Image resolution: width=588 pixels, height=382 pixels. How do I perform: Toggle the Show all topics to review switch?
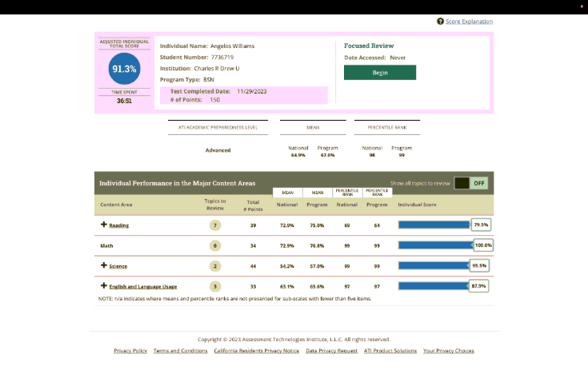pos(470,183)
